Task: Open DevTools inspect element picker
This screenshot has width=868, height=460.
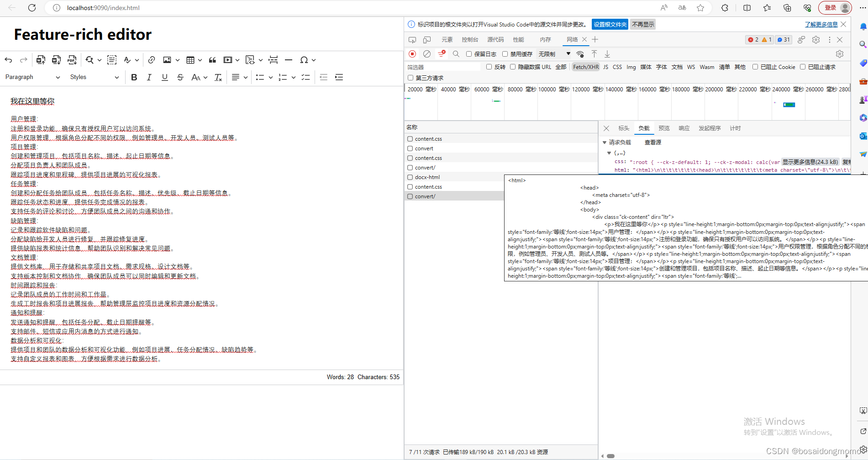Action: pos(412,40)
